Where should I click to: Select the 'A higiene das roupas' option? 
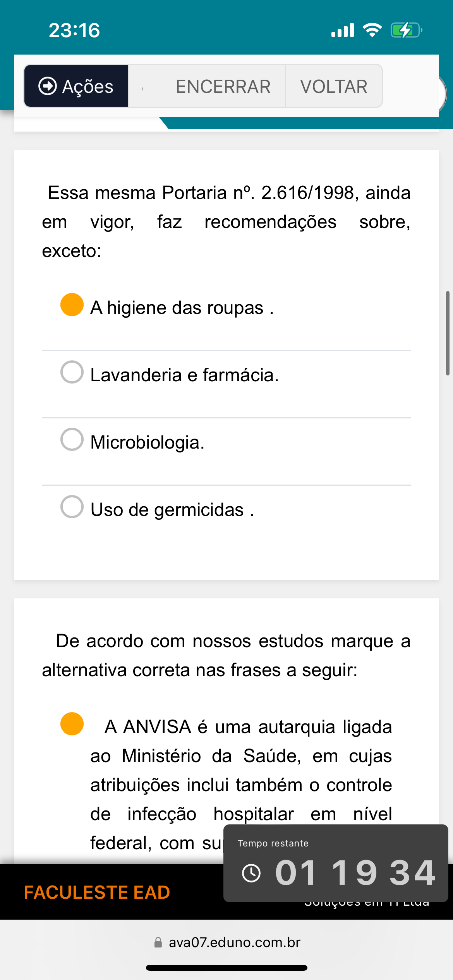72,305
